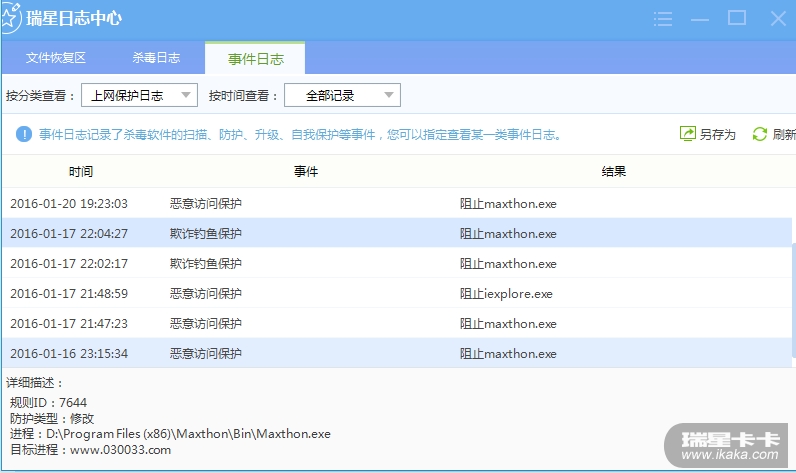Sort by the 时间 column header
The width and height of the screenshot is (796, 473).
81,172
